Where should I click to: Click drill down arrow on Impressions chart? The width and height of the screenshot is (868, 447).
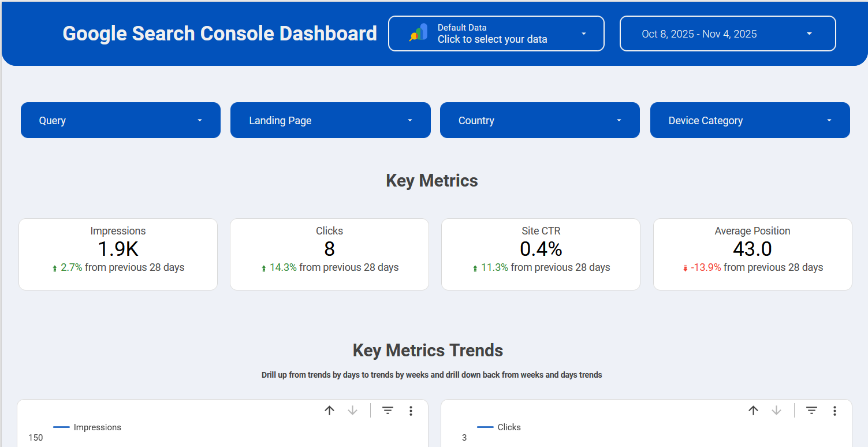(353, 411)
